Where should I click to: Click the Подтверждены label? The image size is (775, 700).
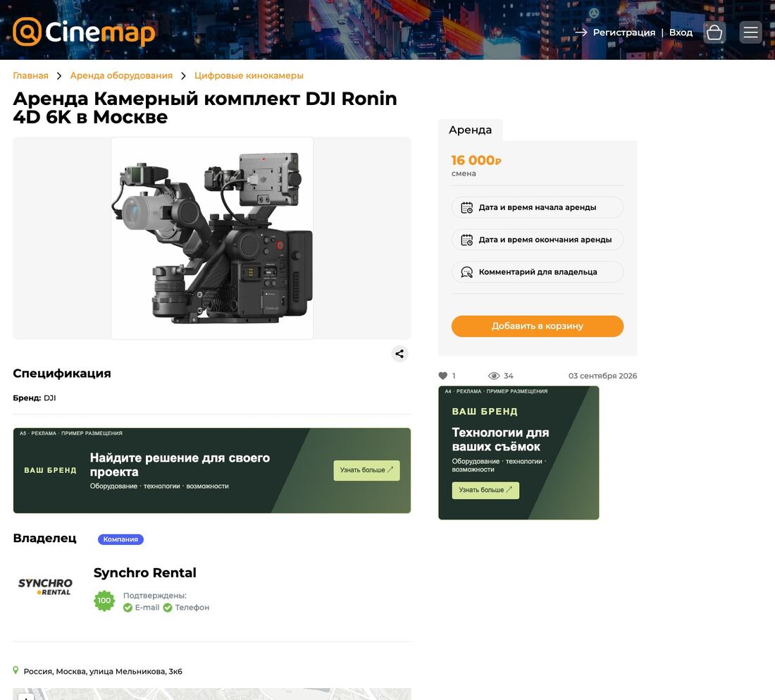point(155,596)
